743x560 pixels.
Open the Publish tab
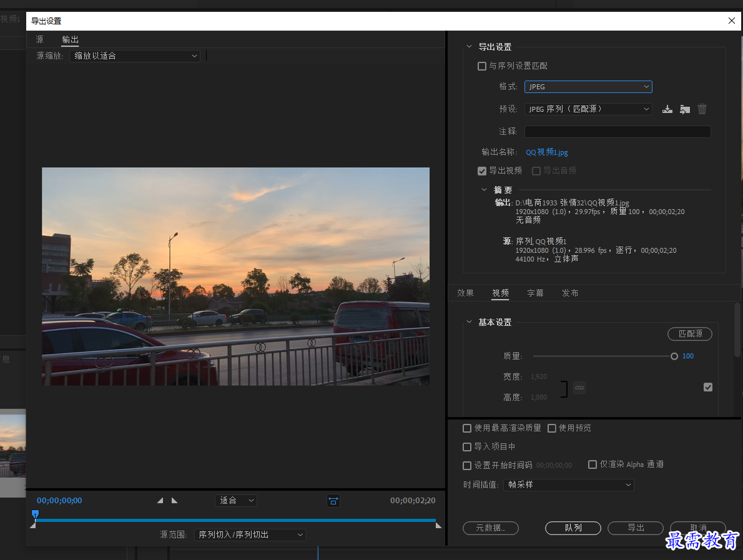coord(570,293)
